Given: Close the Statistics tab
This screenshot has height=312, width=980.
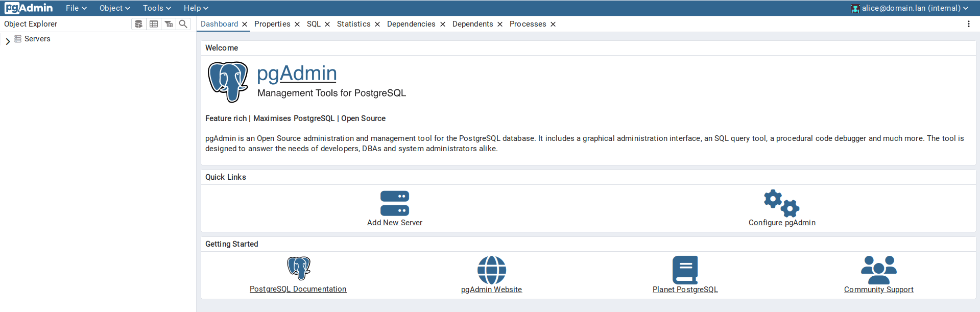Looking at the screenshot, I should click(377, 24).
